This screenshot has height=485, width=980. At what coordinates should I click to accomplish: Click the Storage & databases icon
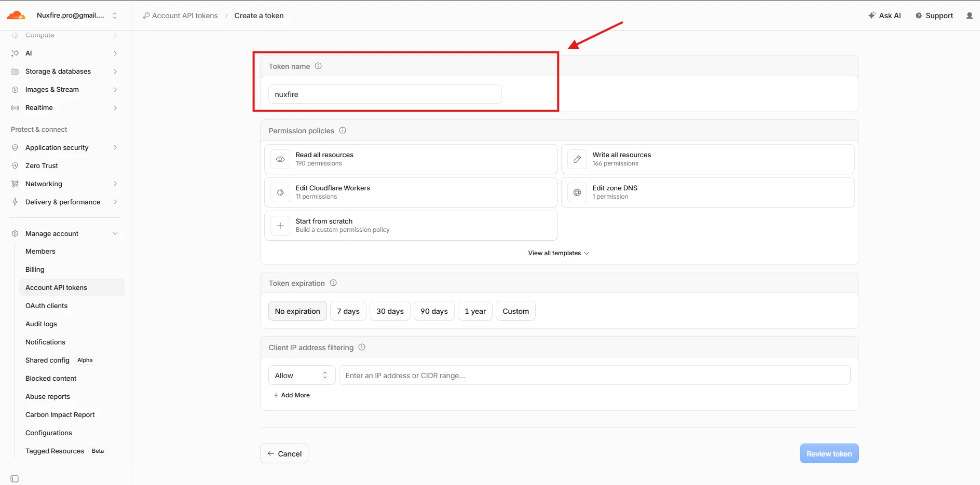click(x=15, y=72)
